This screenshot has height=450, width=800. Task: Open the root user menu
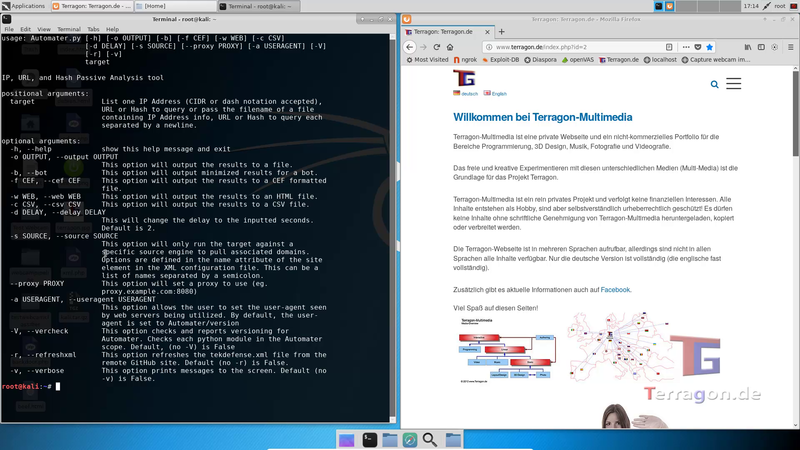[x=780, y=6]
